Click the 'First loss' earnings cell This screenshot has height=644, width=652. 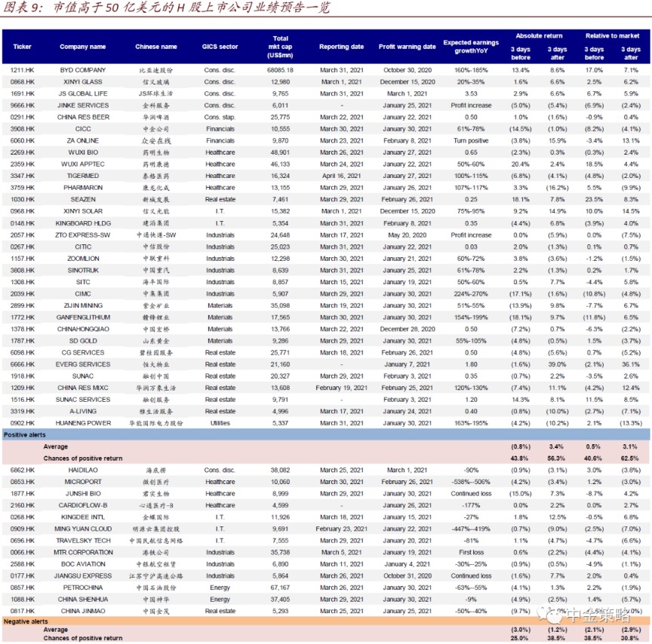coord(471,553)
